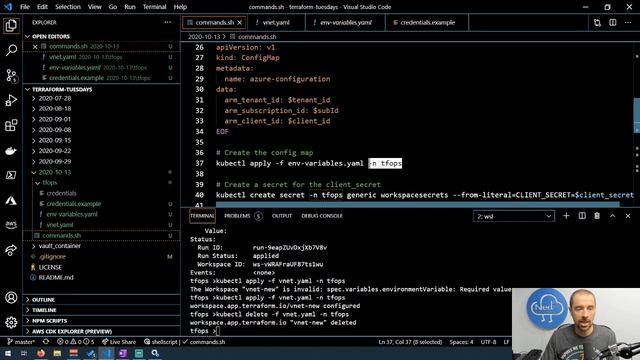
Task: Click the 2020-10-13 breadcrumb in editor
Action: tap(204, 37)
